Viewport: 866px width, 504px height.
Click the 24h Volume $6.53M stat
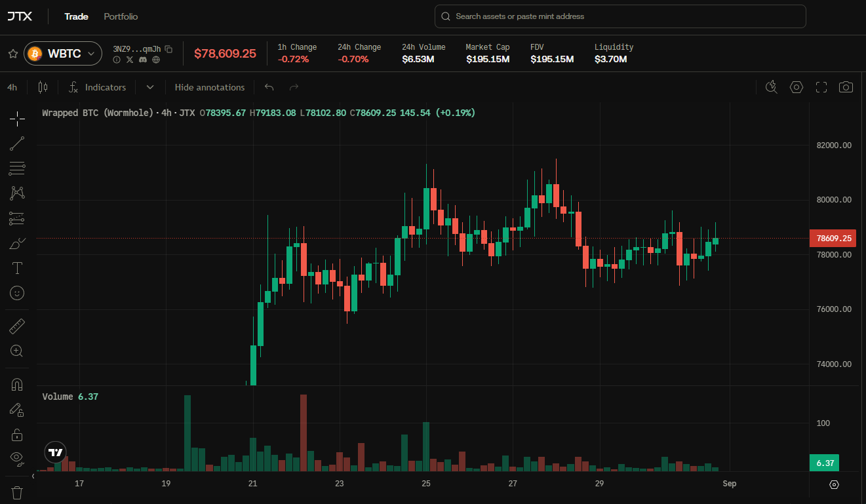[x=423, y=53]
